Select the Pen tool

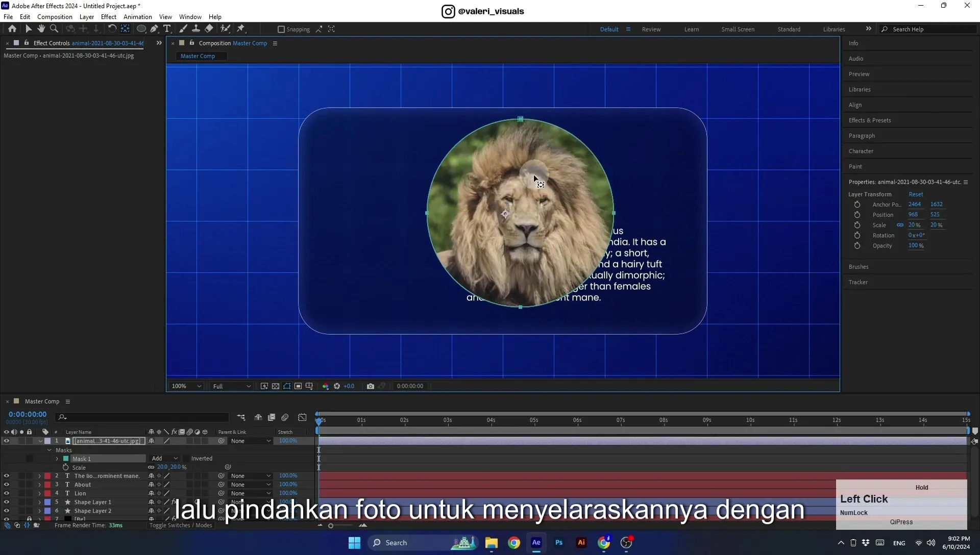tap(154, 29)
